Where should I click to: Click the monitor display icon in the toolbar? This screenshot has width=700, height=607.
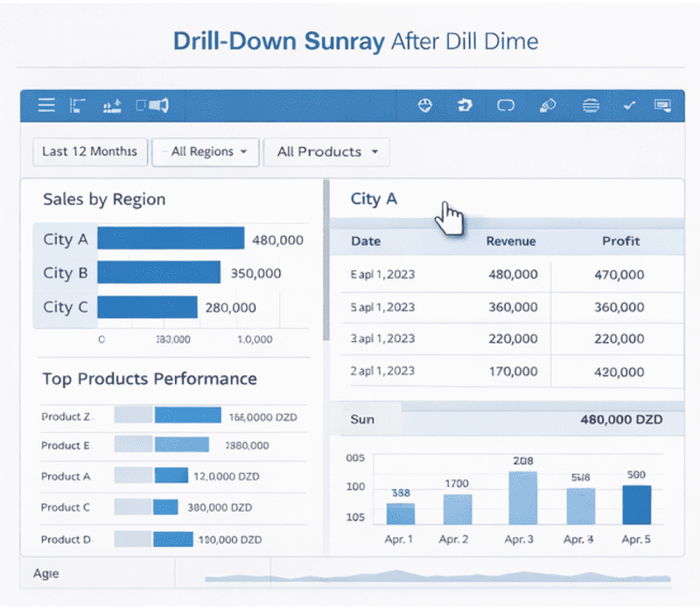[662, 106]
